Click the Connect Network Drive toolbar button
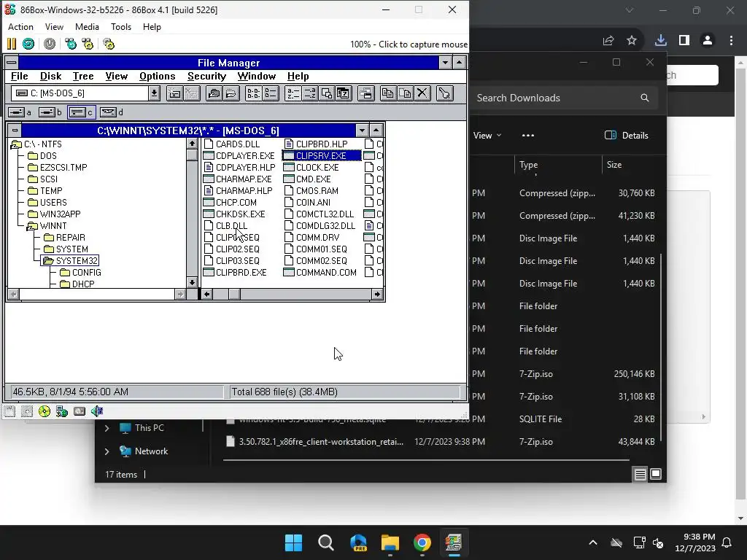Image resolution: width=747 pixels, height=560 pixels. coord(174,93)
